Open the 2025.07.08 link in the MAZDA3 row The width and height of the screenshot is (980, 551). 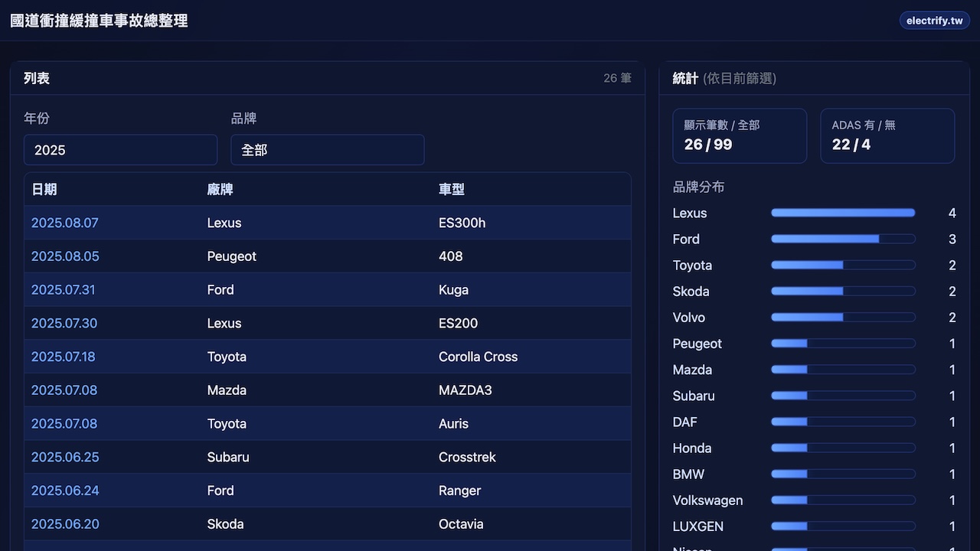(x=64, y=390)
